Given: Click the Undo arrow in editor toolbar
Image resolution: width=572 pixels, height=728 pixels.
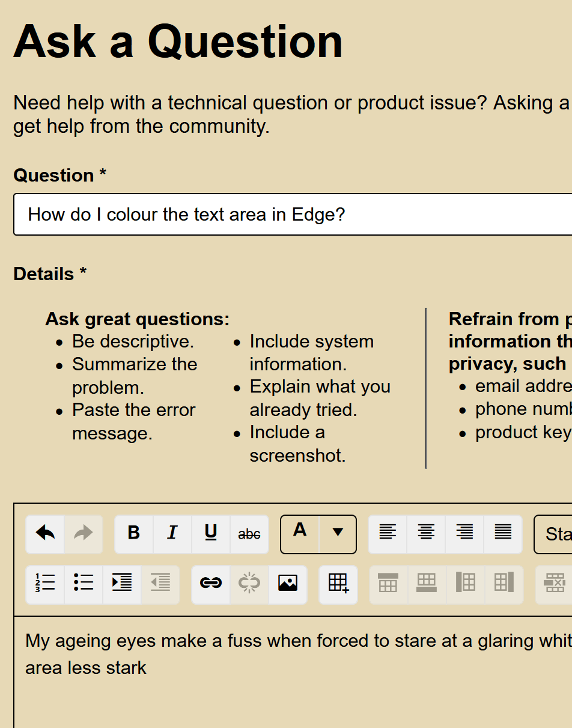Looking at the screenshot, I should (45, 534).
